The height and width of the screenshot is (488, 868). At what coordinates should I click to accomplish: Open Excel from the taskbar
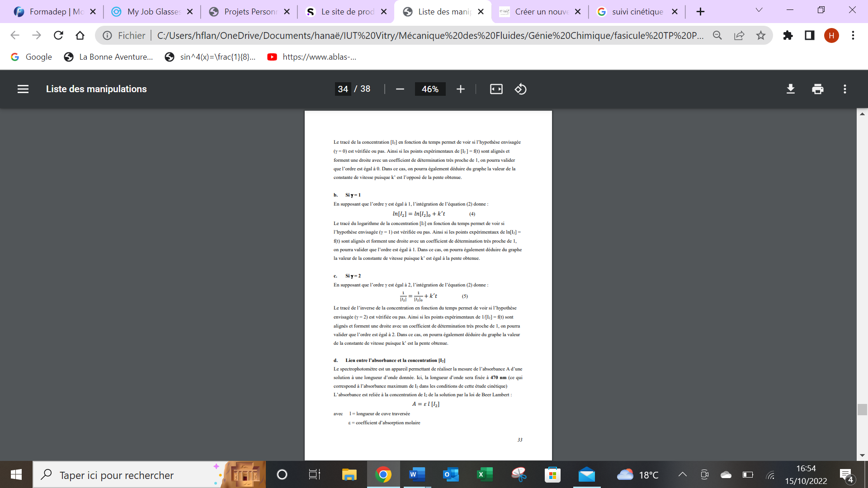pos(485,474)
